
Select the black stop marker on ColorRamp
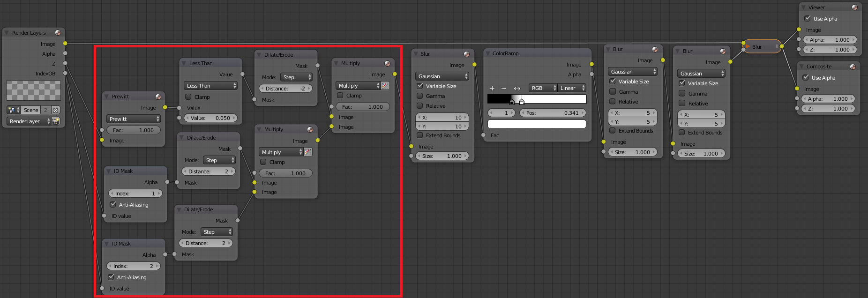pyautogui.click(x=512, y=101)
